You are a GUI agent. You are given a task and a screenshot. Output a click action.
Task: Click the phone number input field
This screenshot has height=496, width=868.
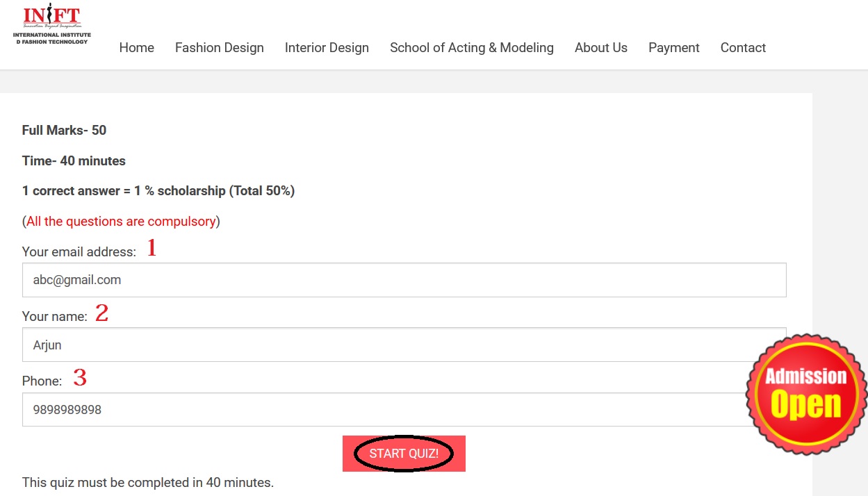coord(382,410)
